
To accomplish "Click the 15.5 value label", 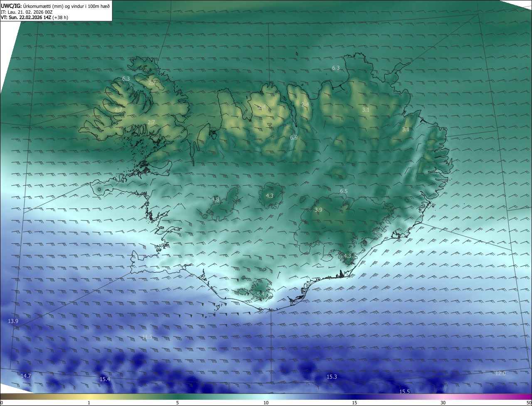I will 404,391.
